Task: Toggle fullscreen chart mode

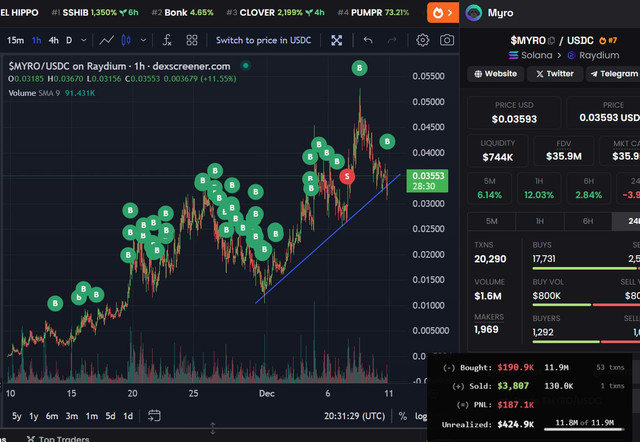Action: point(336,40)
